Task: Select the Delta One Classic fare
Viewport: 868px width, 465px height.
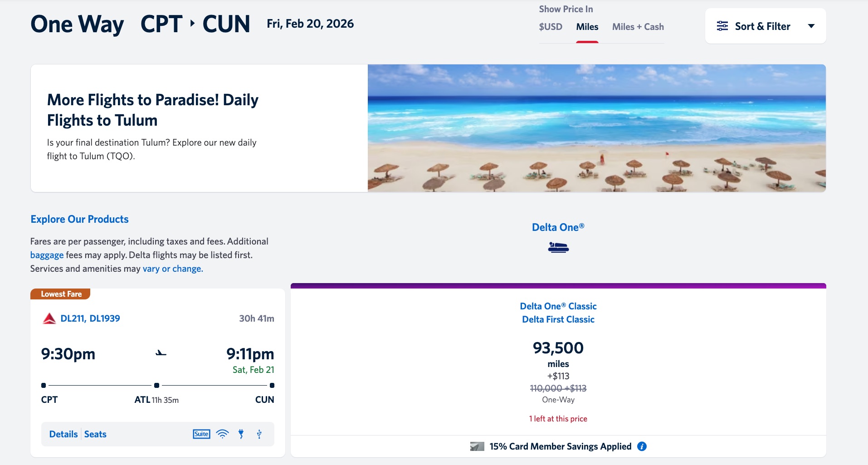Action: click(558, 306)
